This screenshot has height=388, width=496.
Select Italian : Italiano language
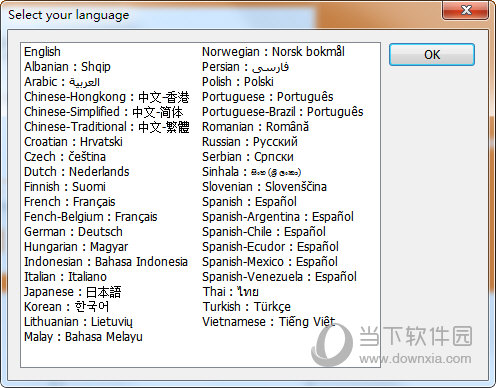(x=65, y=277)
